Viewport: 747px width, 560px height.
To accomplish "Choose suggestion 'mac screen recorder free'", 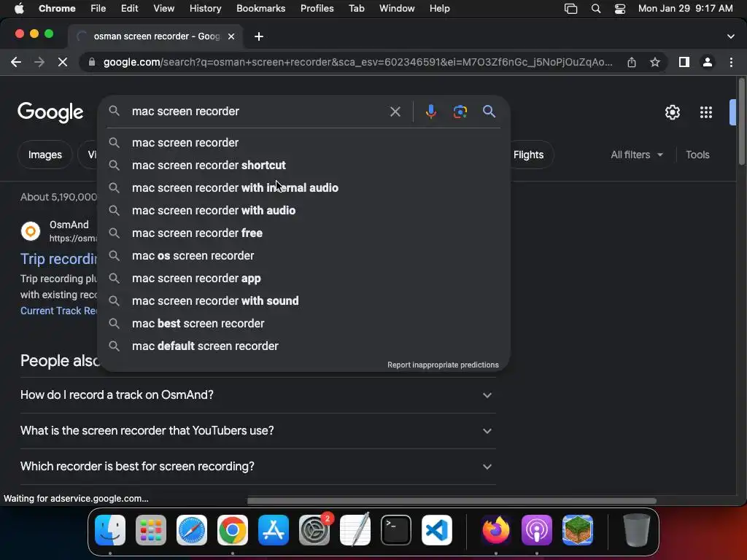I will [x=304, y=233].
